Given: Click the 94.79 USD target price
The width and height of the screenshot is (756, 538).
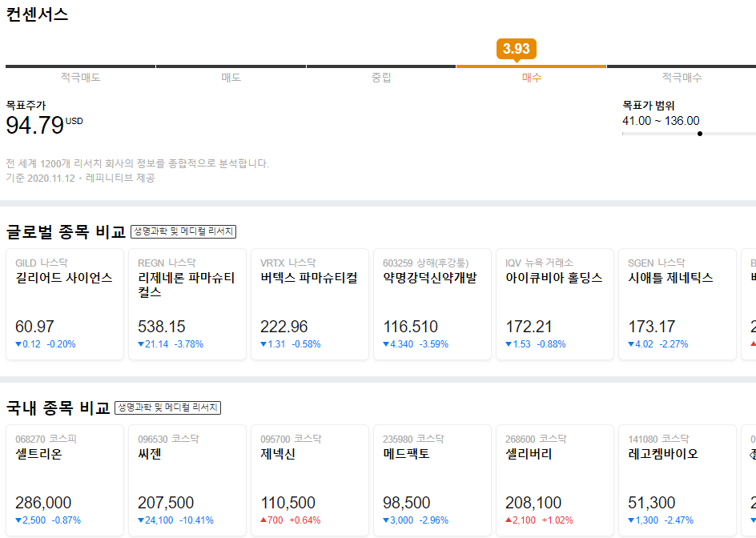Looking at the screenshot, I should 44,126.
